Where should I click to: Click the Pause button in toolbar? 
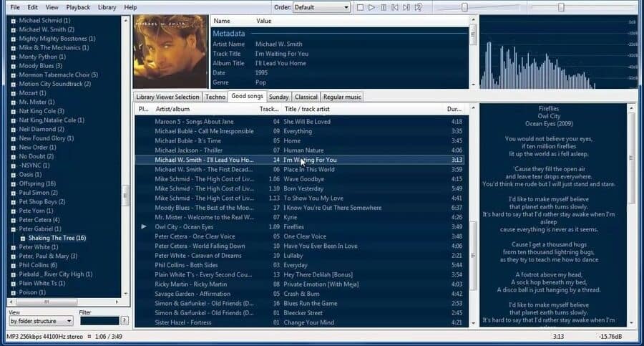point(384,7)
